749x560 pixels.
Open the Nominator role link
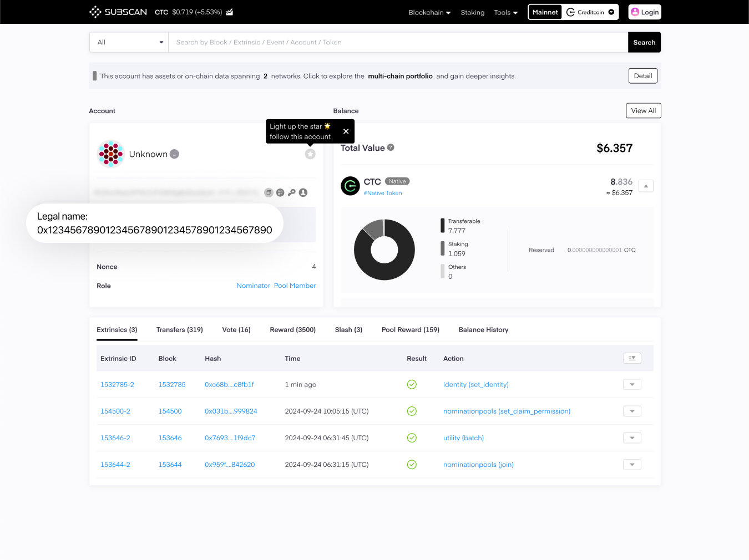pyautogui.click(x=254, y=286)
